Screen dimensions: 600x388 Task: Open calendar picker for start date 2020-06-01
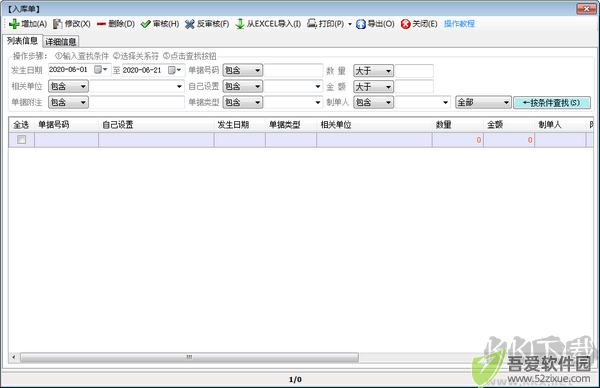101,70
